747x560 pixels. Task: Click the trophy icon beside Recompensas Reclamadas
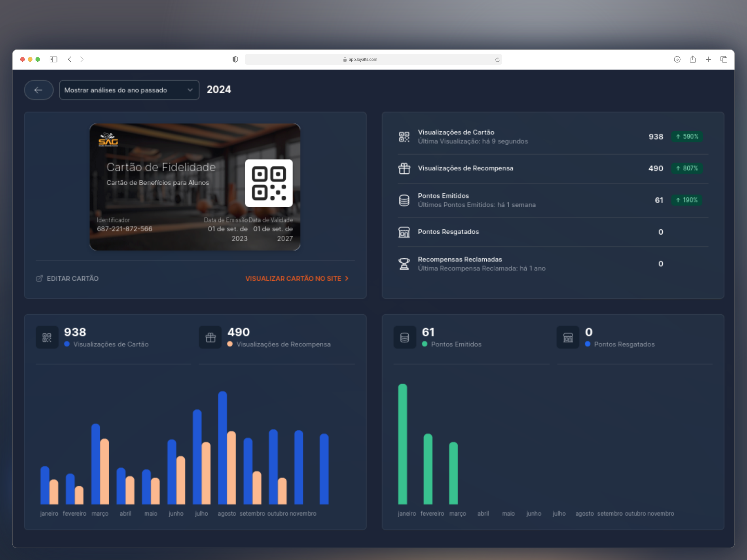[404, 264]
